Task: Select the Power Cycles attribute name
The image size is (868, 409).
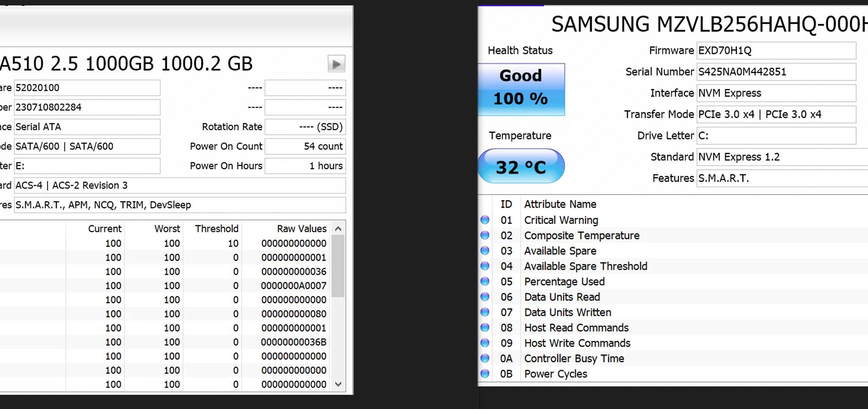Action: [x=556, y=374]
